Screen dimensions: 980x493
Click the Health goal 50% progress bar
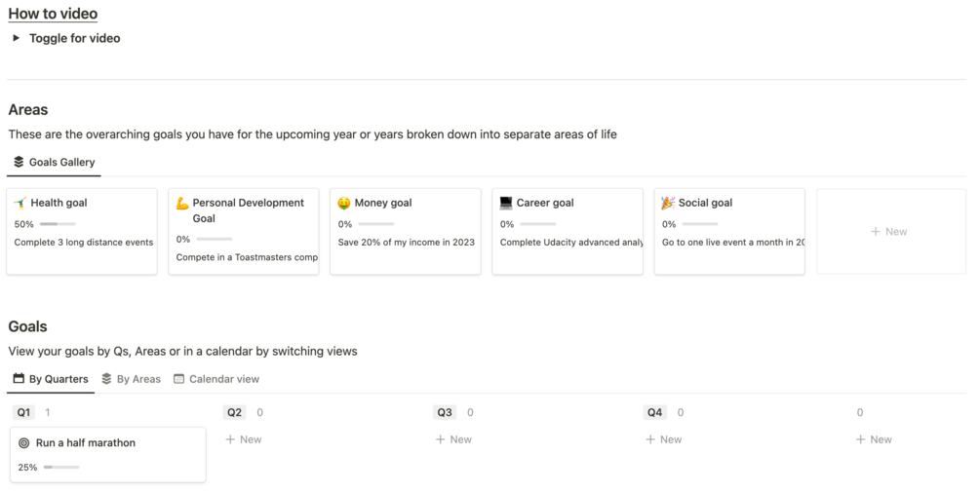tap(58, 224)
